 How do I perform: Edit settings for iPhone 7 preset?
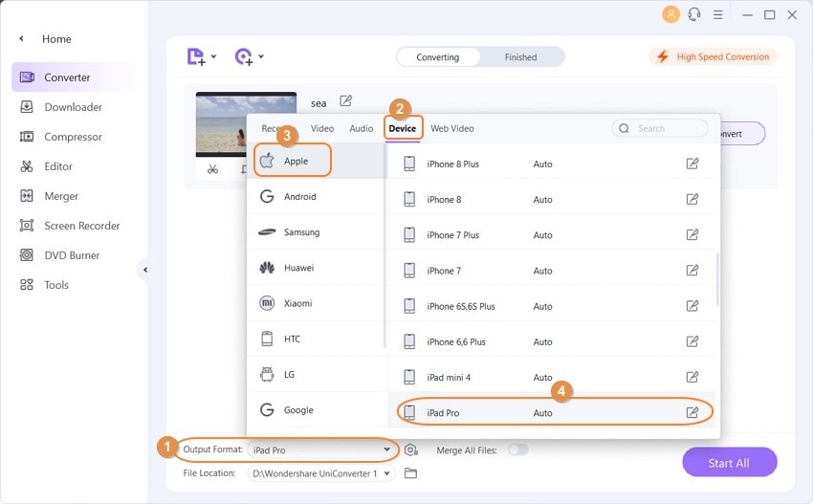(692, 270)
